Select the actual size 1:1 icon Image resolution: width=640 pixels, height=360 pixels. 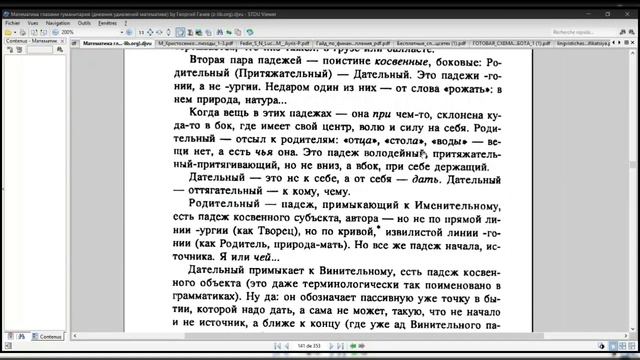coord(141,32)
